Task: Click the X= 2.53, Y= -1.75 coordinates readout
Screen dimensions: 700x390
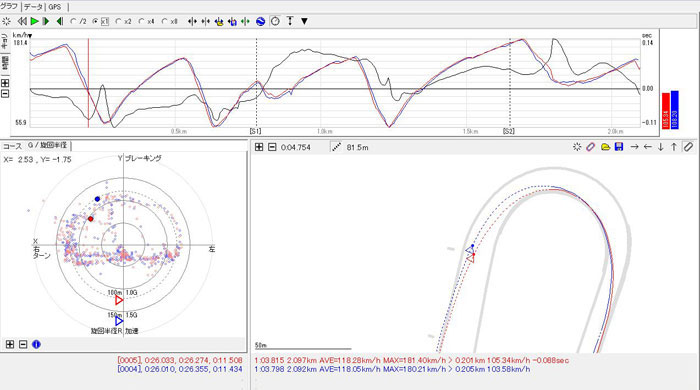Action: 37,159
